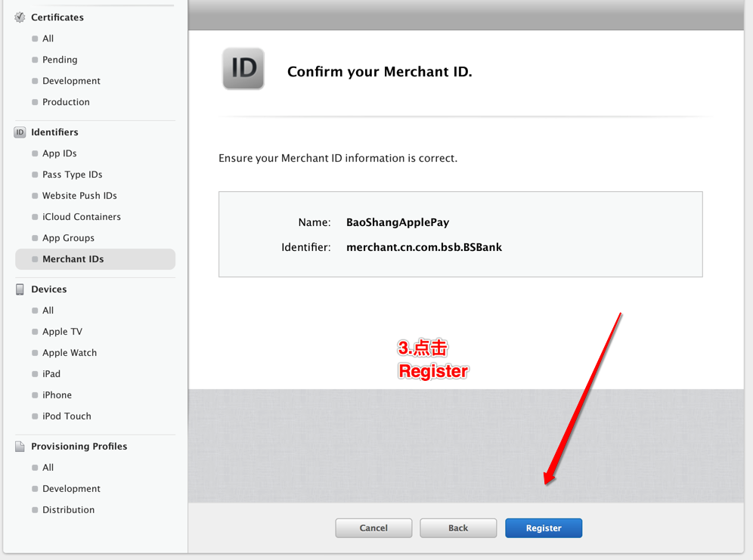The height and width of the screenshot is (560, 753).
Task: Open Development provisioning profiles
Action: (x=71, y=488)
